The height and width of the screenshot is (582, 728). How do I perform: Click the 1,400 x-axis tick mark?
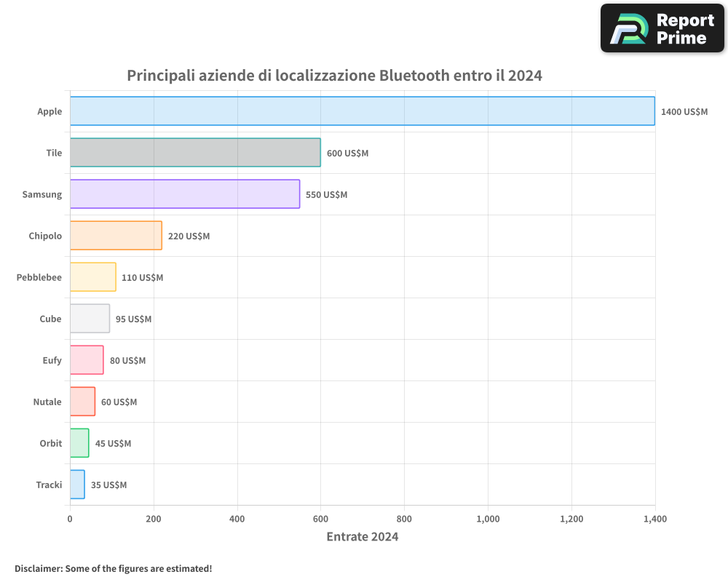click(x=654, y=519)
